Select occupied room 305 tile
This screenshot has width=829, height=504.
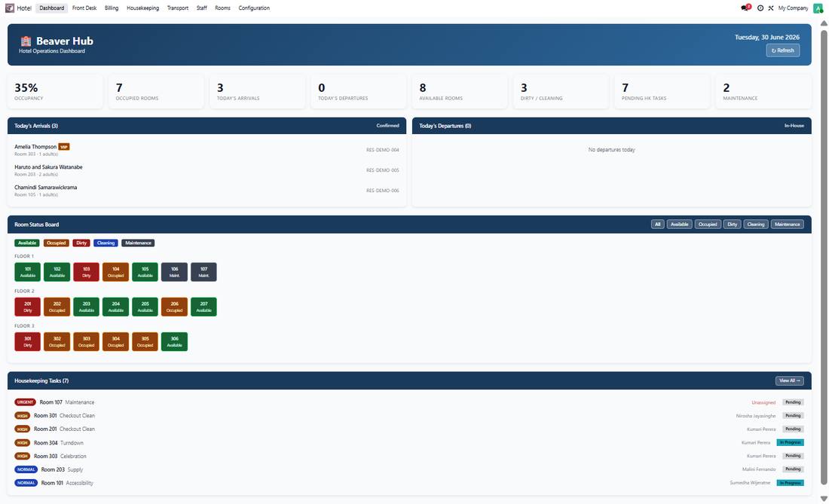145,342
